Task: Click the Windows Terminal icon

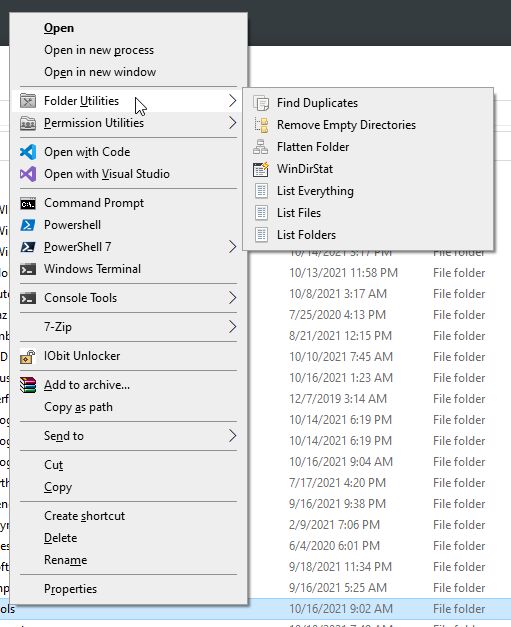Action: 28,269
